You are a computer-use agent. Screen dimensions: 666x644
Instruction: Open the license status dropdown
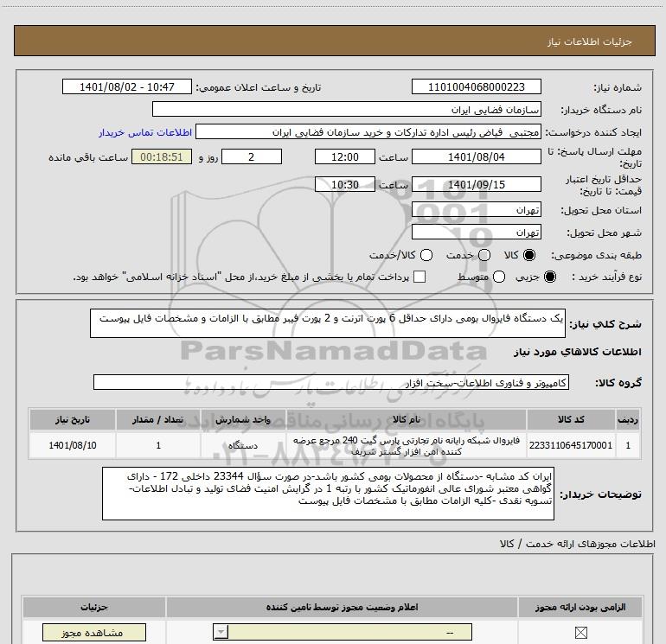click(x=343, y=632)
